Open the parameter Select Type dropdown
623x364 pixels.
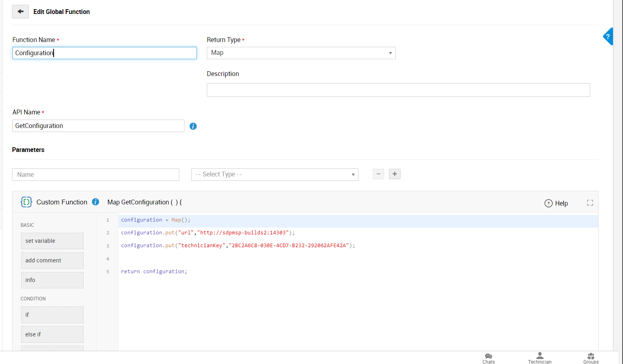[274, 174]
